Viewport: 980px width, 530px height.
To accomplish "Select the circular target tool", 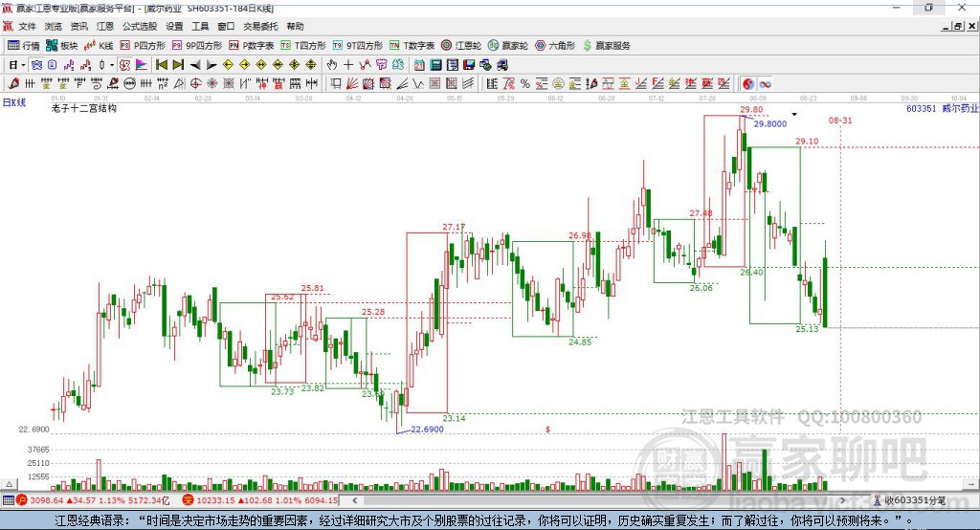I will pyautogui.click(x=195, y=84).
